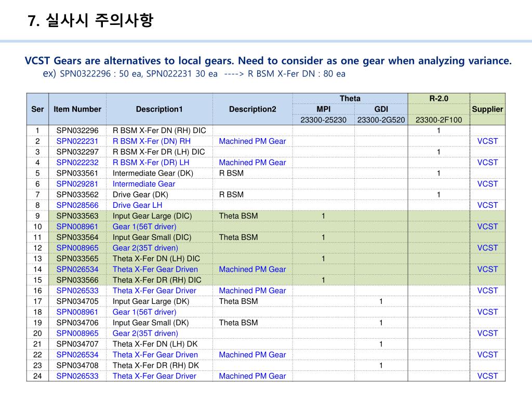Click item number 'SPN032296'

coord(77,130)
